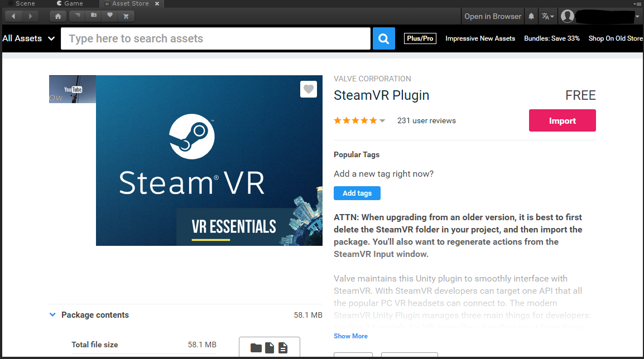Add SteamVR Plugin to favorites with heart
Screen dimensions: 644x359
(x=309, y=89)
